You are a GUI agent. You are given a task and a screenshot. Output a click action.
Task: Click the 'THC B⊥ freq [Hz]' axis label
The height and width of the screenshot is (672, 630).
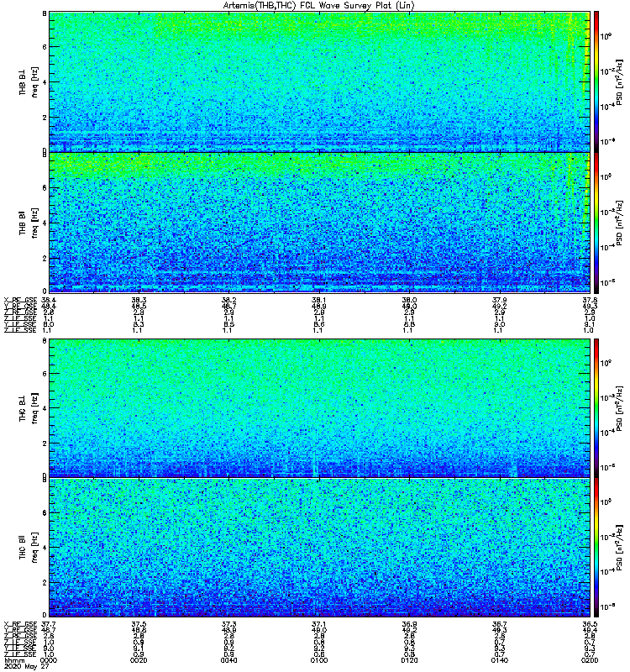(x=29, y=407)
